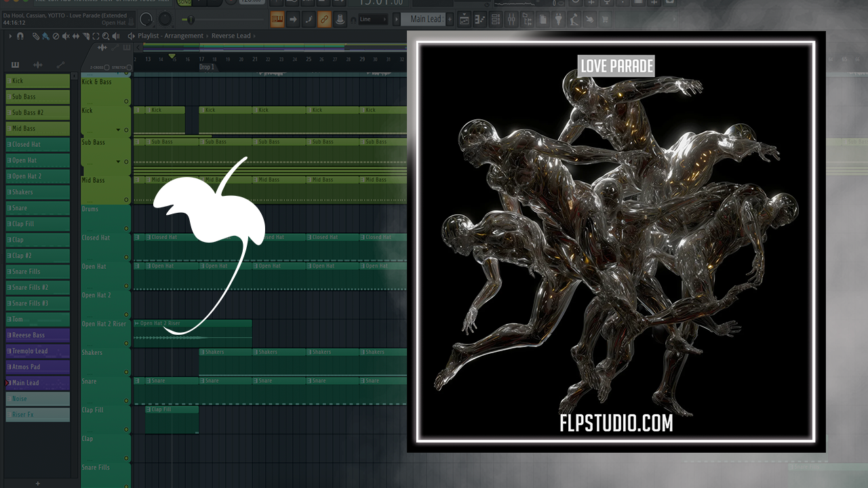Viewport: 868px width, 488px height.
Task: Click the main pitch slider knob
Action: click(x=190, y=20)
